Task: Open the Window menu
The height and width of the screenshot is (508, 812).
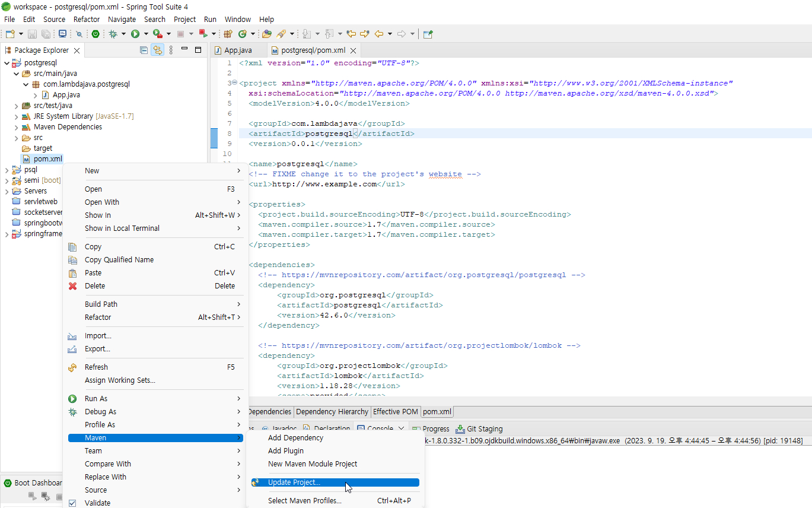Action: tap(238, 19)
